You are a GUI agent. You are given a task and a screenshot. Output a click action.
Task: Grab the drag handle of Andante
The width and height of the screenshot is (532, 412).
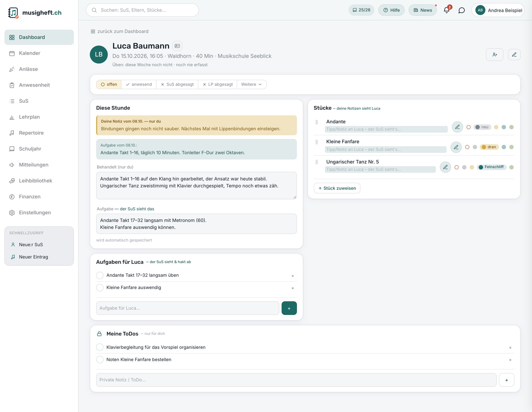point(317,122)
